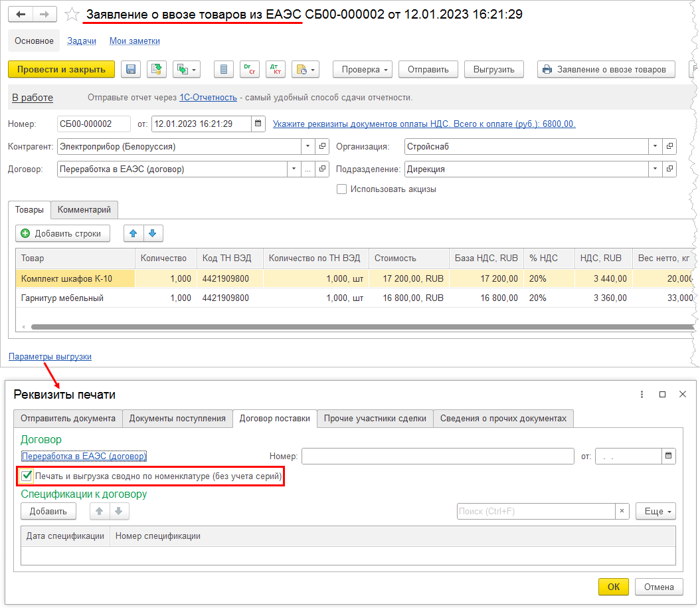700x608 pixels.
Task: Open the Параметры выгрузки link
Action: point(50,357)
